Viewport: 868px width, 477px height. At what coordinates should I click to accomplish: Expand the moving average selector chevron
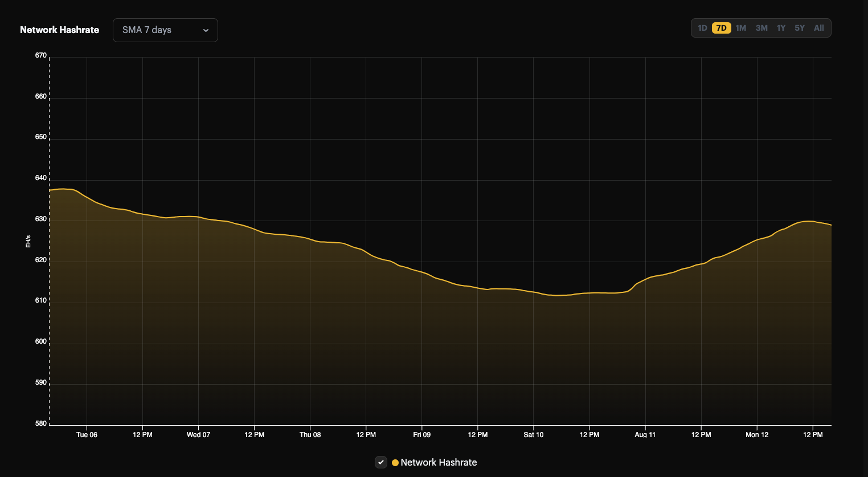(x=206, y=30)
